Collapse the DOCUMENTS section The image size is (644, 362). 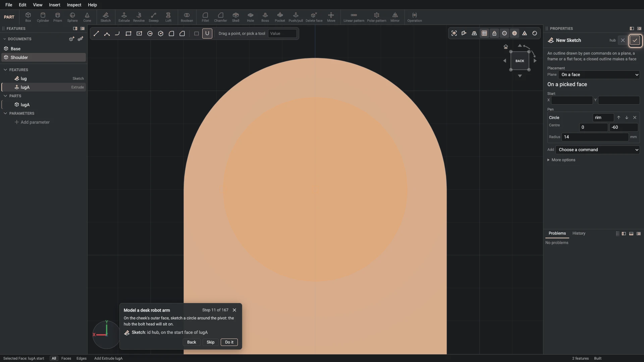[5, 39]
